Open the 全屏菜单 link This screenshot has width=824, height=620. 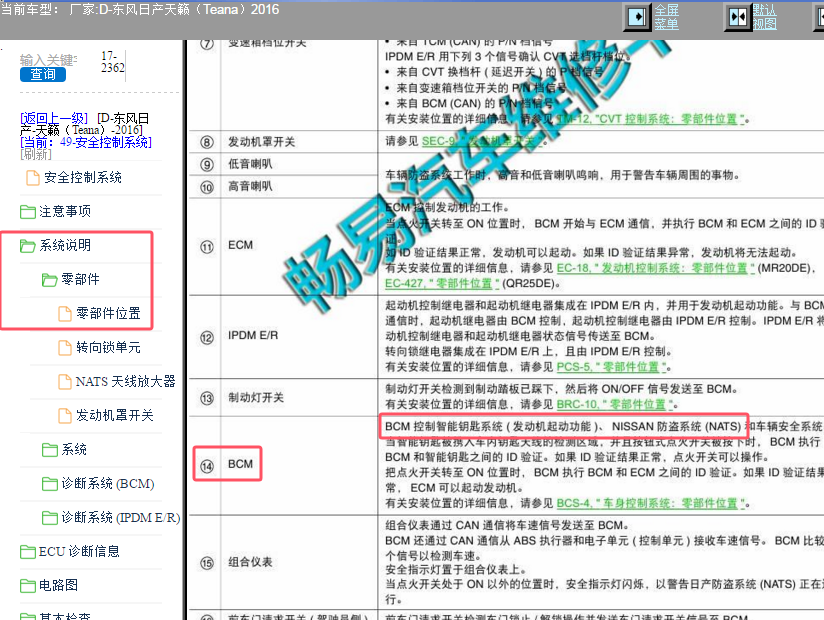[666, 17]
